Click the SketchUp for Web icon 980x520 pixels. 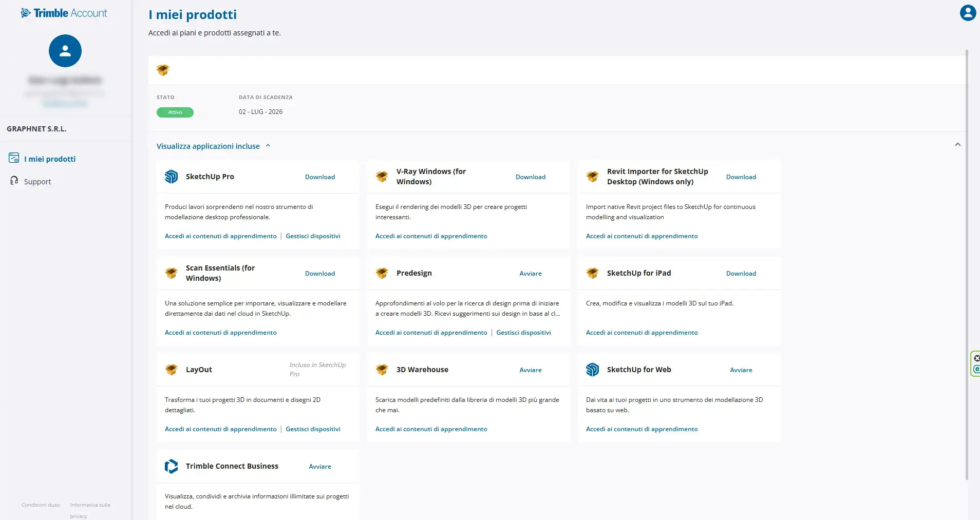[592, 370]
